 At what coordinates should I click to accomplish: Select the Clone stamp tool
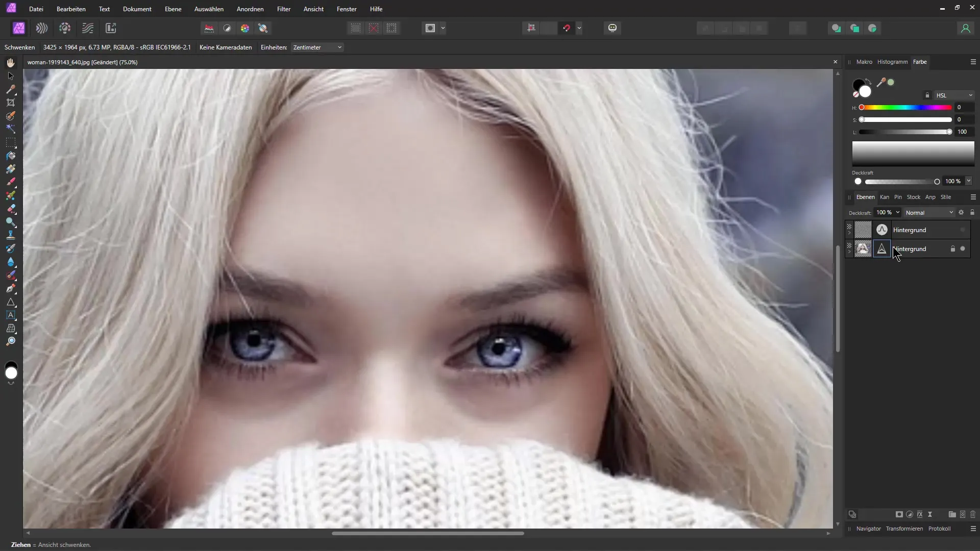click(11, 235)
